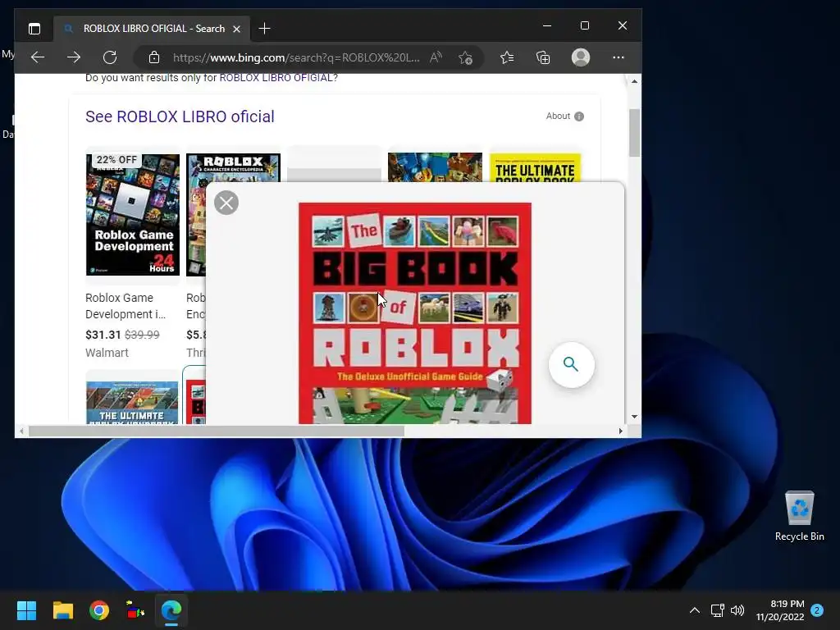View site information via the lock icon
This screenshot has width=840, height=630.
[154, 57]
